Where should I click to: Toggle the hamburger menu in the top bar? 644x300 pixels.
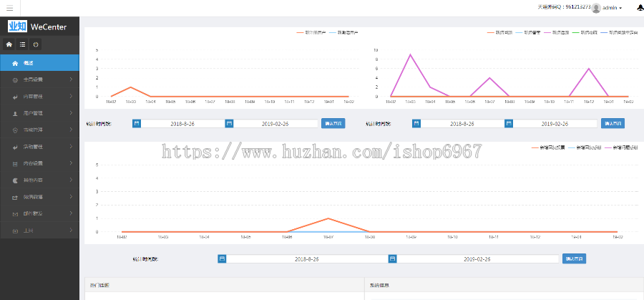tap(10, 8)
